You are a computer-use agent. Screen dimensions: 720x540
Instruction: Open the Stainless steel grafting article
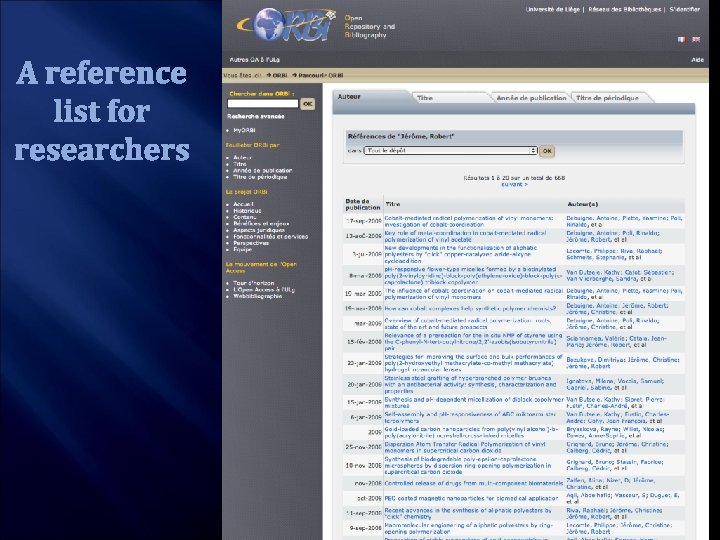coord(470,384)
